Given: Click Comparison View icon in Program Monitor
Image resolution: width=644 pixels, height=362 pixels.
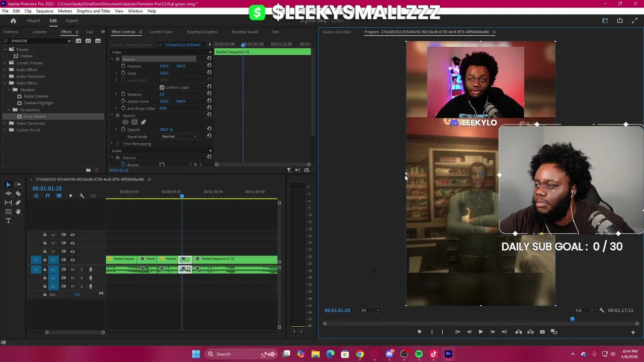Looking at the screenshot, I should [554, 332].
